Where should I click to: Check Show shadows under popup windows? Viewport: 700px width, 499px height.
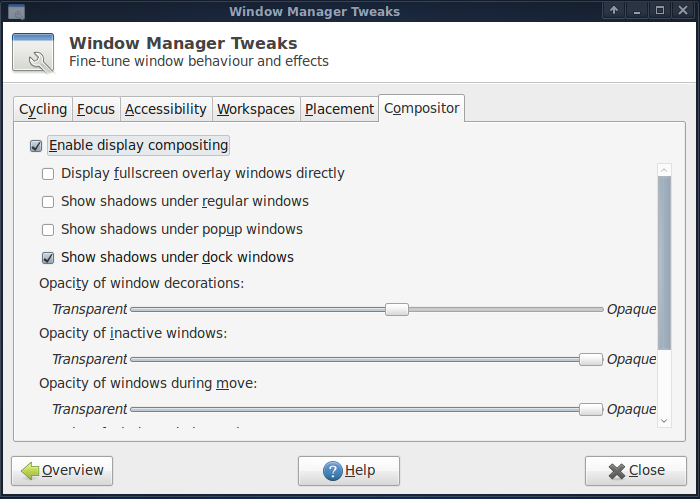pos(48,230)
